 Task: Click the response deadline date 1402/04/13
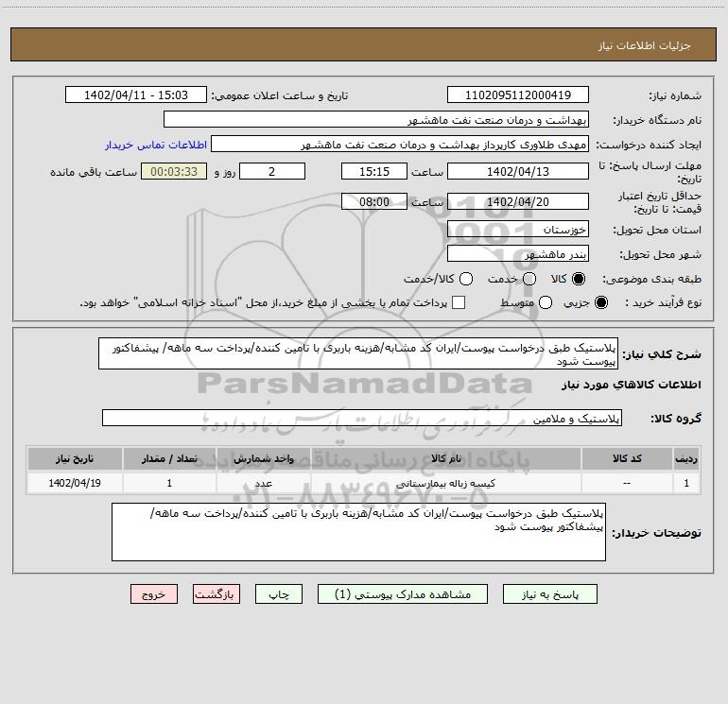coord(518,171)
